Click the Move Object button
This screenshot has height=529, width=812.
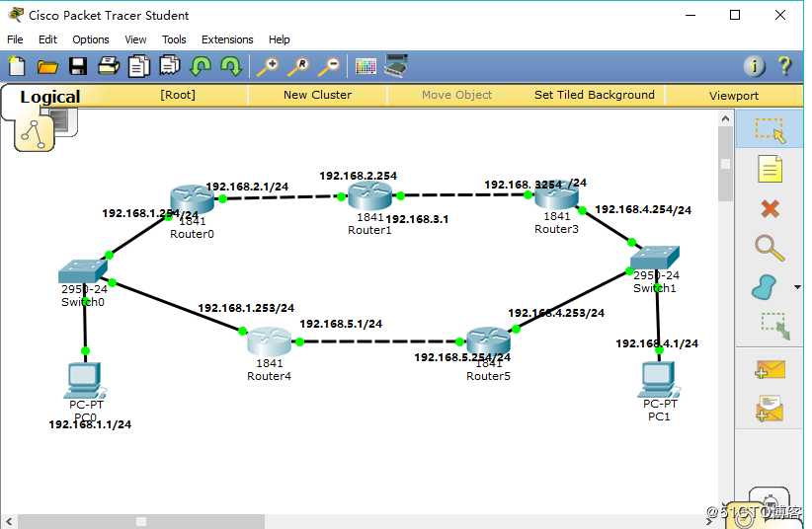(456, 96)
